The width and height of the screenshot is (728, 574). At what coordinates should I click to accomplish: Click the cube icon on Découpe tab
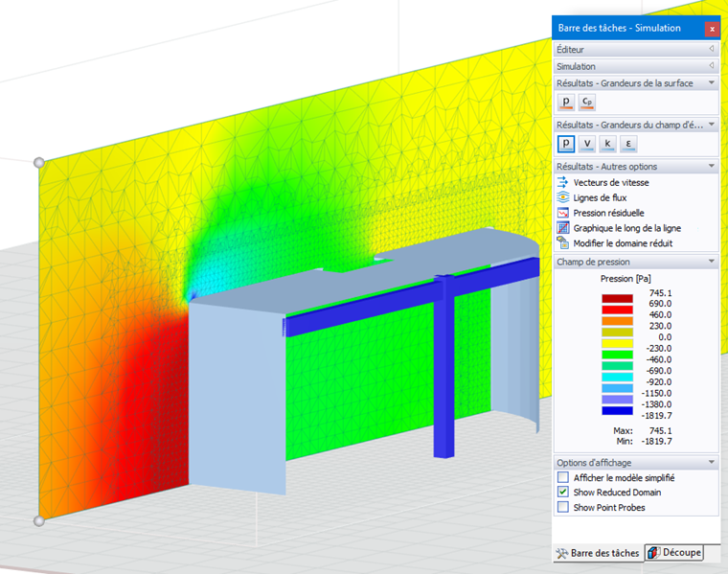653,552
